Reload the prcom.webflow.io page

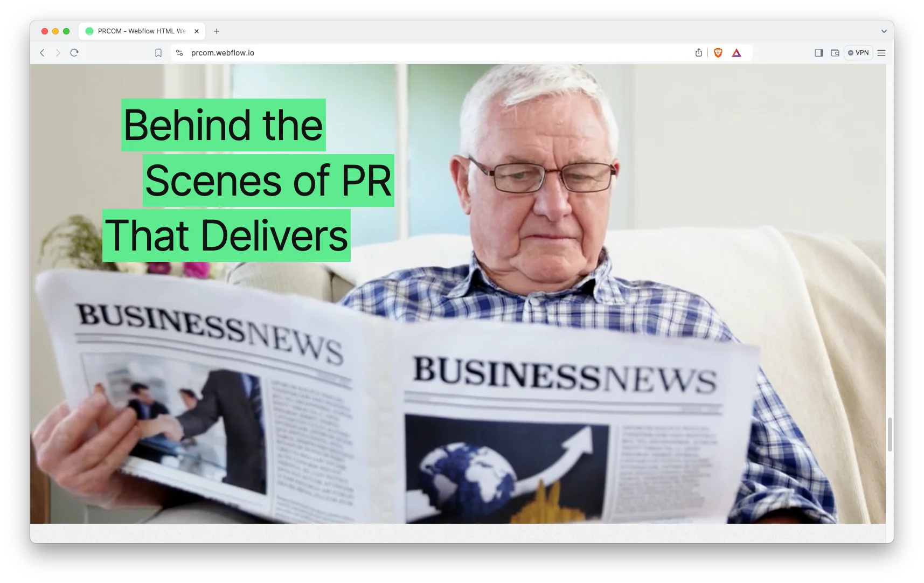pyautogui.click(x=74, y=53)
